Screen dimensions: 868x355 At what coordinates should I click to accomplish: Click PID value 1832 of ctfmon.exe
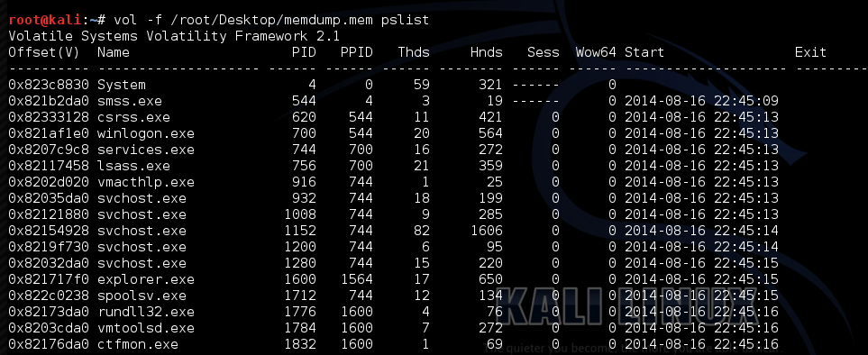pyautogui.click(x=300, y=344)
